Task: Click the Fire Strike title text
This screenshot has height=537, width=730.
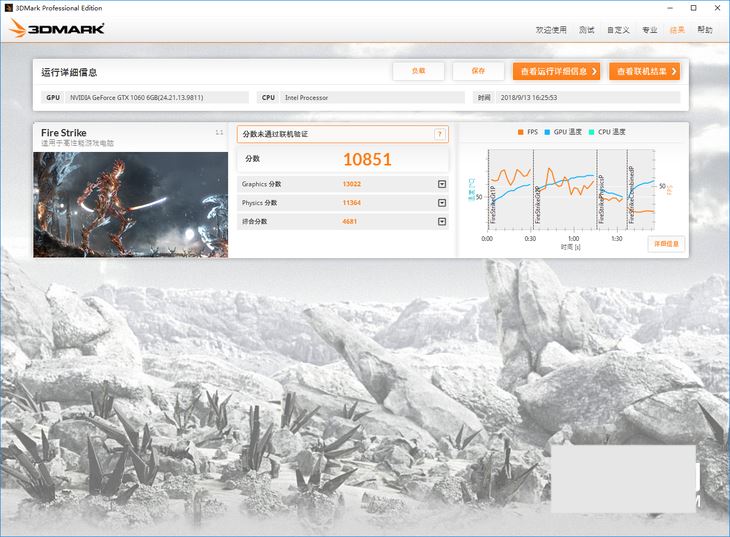Action: click(63, 133)
